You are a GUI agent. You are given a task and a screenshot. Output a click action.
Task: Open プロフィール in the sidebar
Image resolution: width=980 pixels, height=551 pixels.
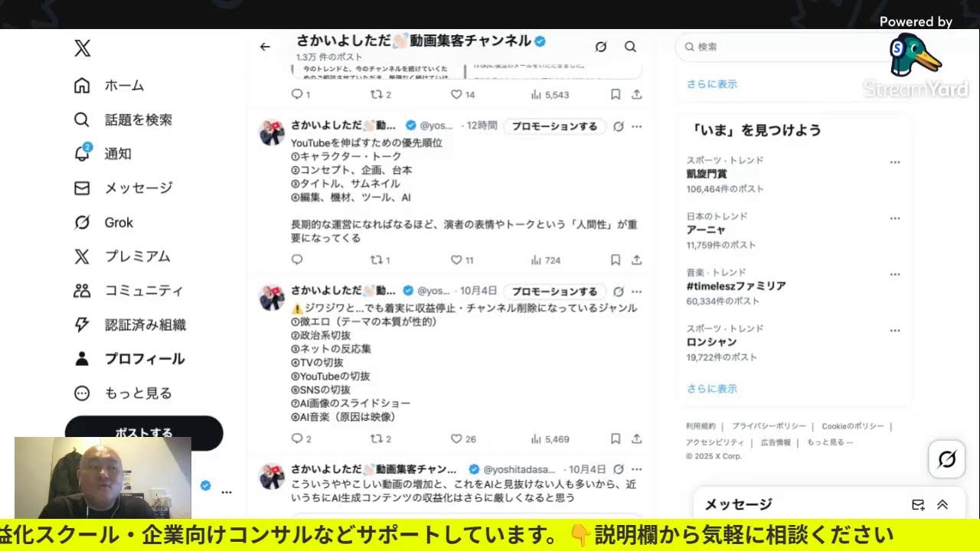[x=129, y=359]
